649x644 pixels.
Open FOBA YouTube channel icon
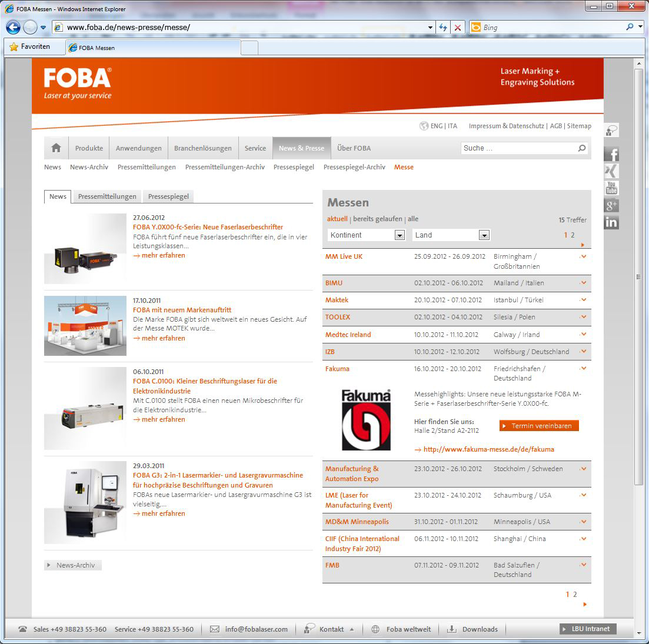coord(611,188)
